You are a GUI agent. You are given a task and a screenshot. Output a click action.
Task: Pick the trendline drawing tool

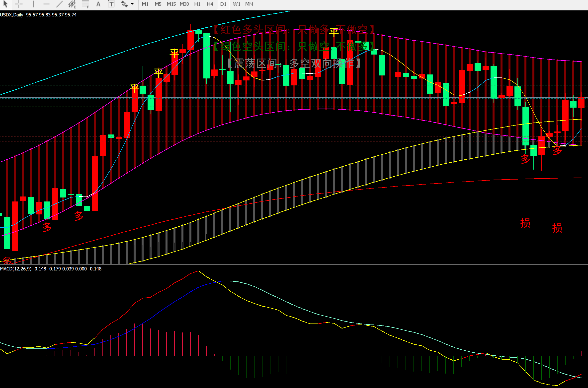[59, 4]
